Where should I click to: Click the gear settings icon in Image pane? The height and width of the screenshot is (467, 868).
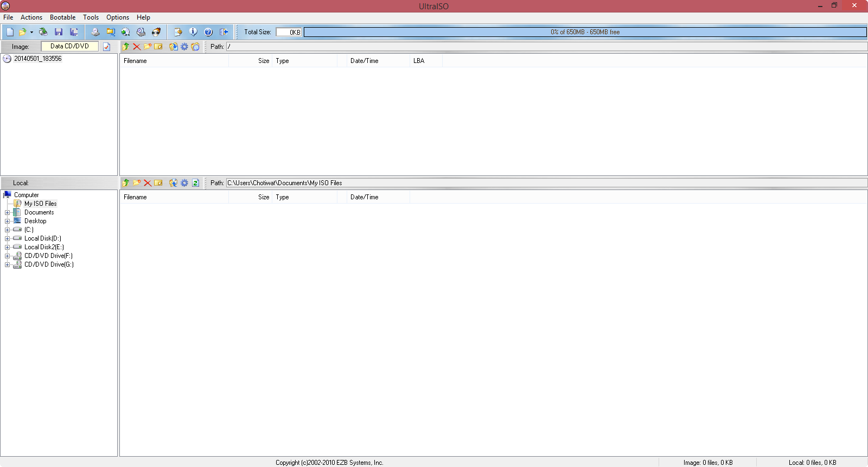(184, 47)
